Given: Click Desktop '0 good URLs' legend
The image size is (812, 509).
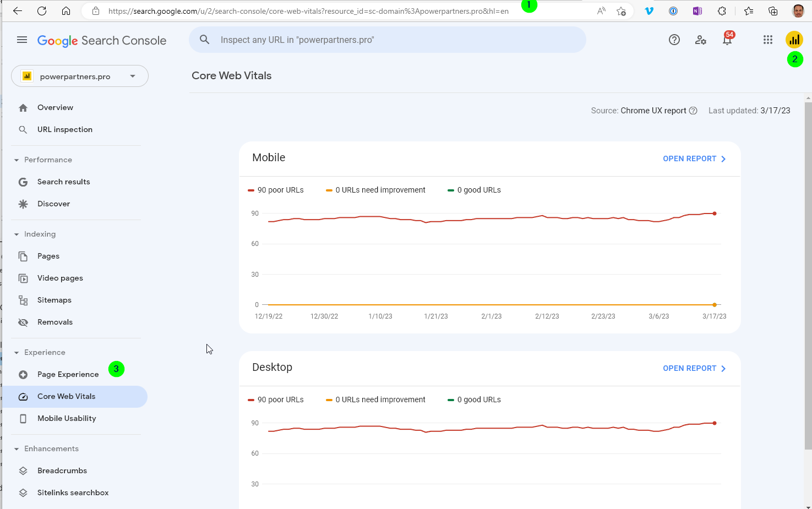Looking at the screenshot, I should click(x=475, y=399).
